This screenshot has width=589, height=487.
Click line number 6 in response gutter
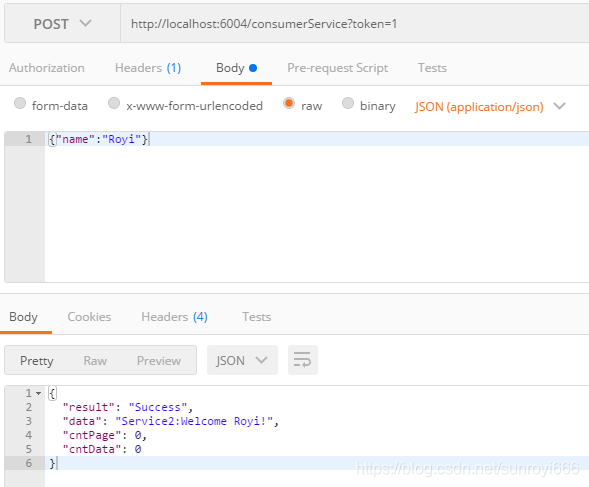pos(29,463)
